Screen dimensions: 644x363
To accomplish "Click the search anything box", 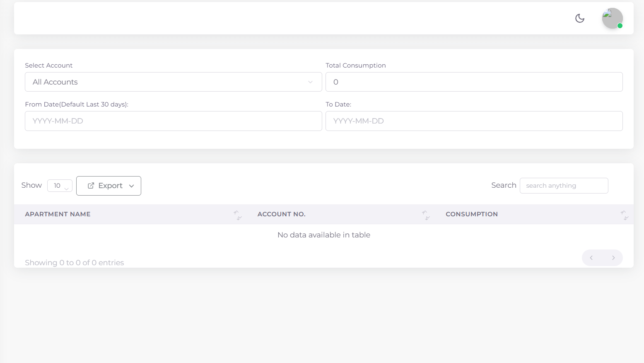I will click(564, 186).
